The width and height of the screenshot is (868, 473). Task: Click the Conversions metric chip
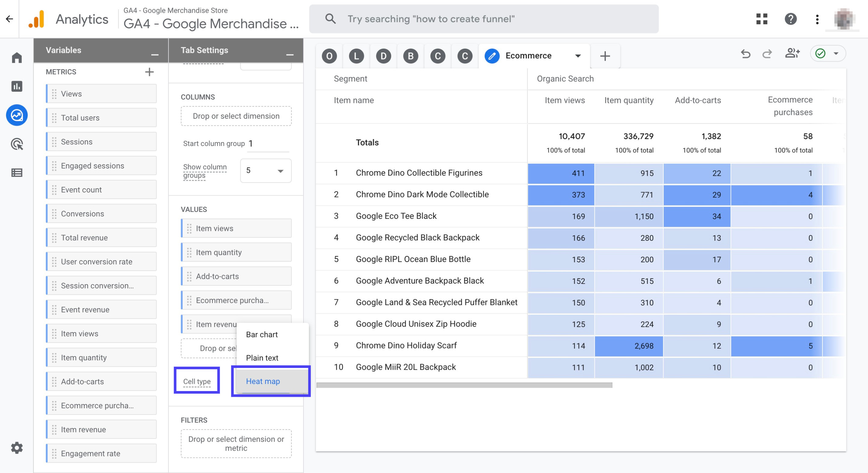tap(101, 214)
